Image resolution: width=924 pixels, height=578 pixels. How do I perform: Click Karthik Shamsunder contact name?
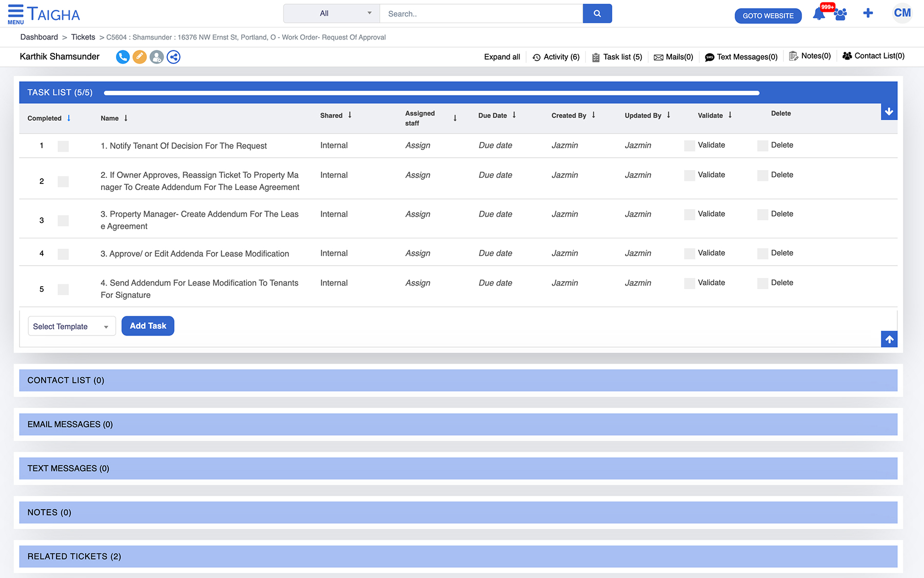(60, 57)
